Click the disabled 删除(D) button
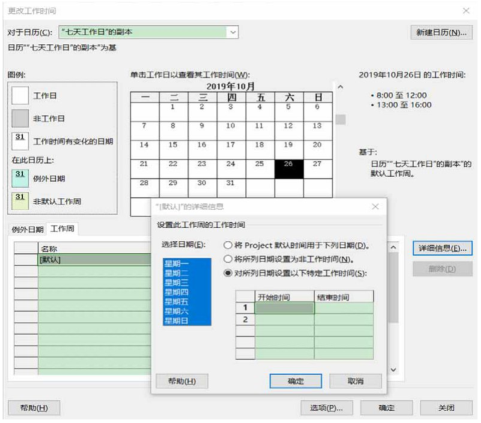Image resolution: width=481 pixels, height=423 pixels. (442, 269)
